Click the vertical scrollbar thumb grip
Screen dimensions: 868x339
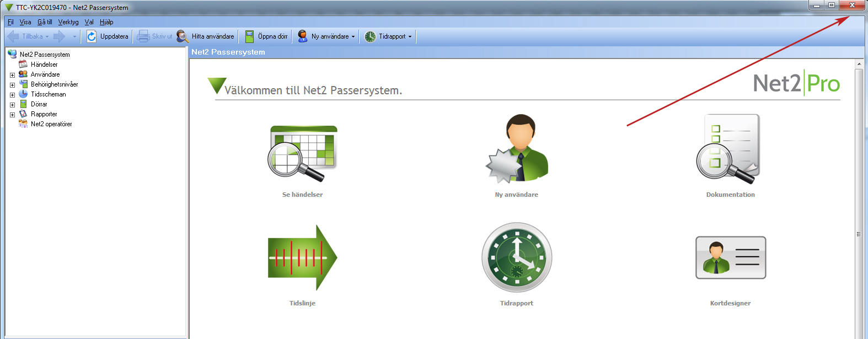(859, 234)
